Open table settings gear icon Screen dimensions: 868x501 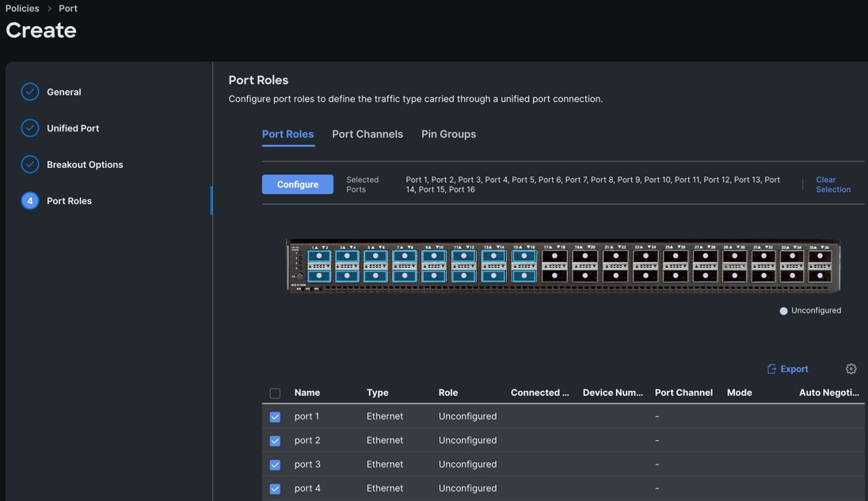pos(851,369)
